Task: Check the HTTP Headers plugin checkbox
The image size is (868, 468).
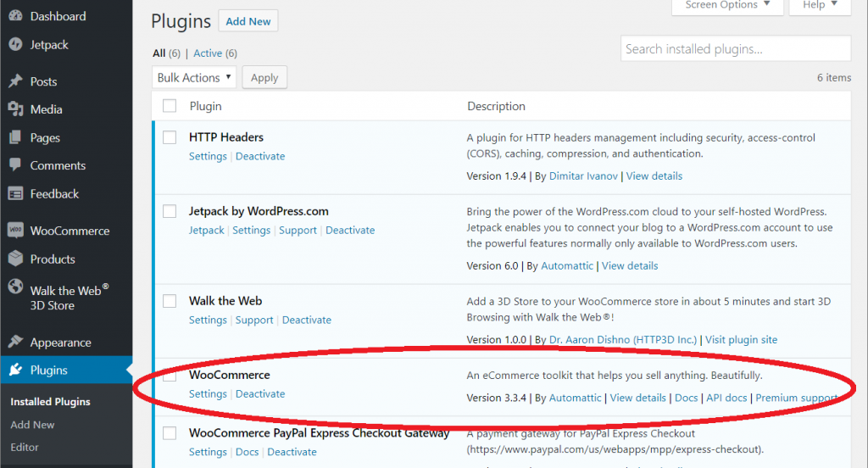Action: coord(170,137)
